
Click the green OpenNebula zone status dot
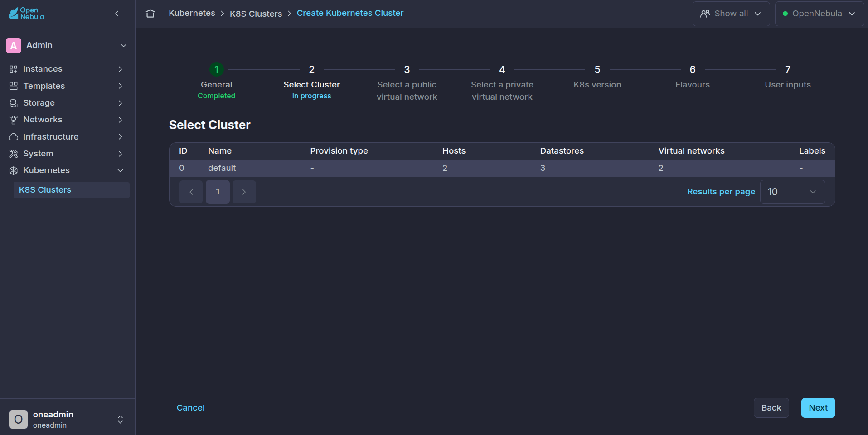coord(785,14)
